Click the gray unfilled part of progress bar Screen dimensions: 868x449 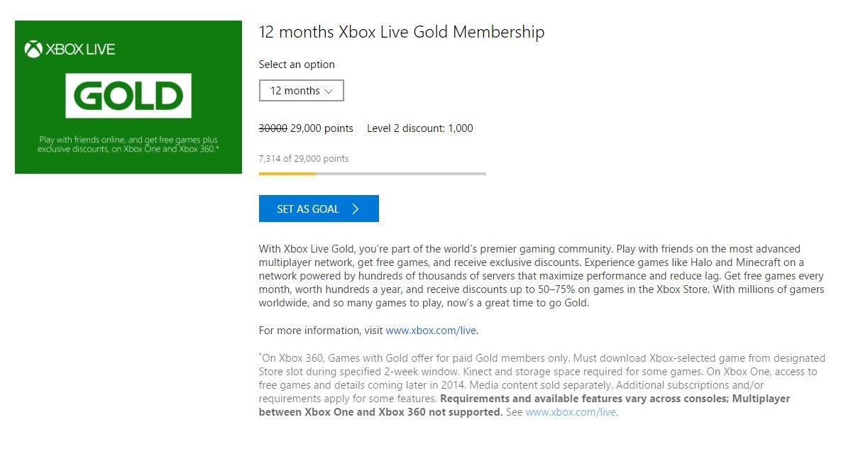point(401,173)
